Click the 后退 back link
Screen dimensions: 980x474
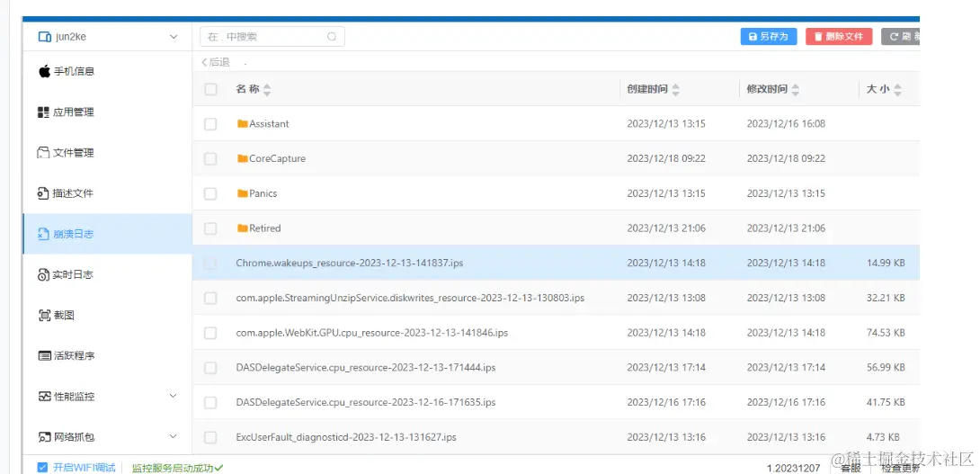click(x=216, y=63)
